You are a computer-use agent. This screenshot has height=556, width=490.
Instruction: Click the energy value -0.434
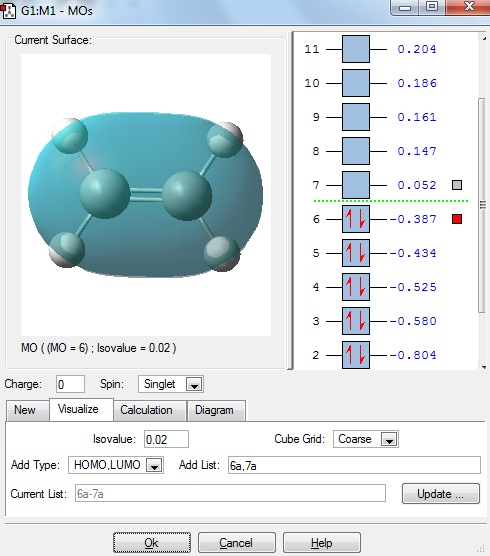(x=413, y=253)
